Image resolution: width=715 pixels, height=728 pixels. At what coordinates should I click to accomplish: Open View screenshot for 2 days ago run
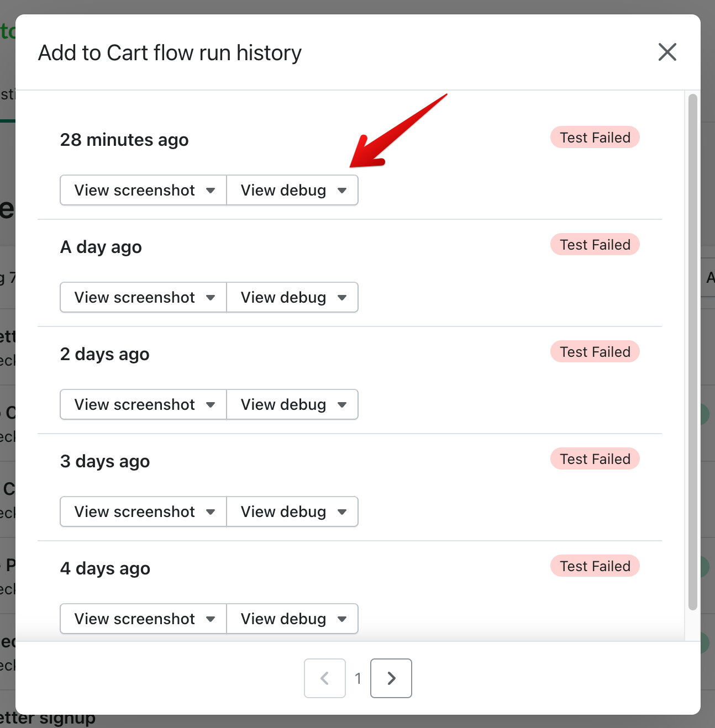[143, 405]
